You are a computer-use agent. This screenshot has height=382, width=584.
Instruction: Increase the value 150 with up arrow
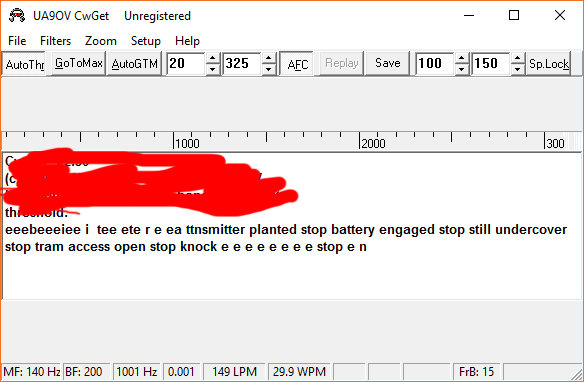click(x=517, y=58)
